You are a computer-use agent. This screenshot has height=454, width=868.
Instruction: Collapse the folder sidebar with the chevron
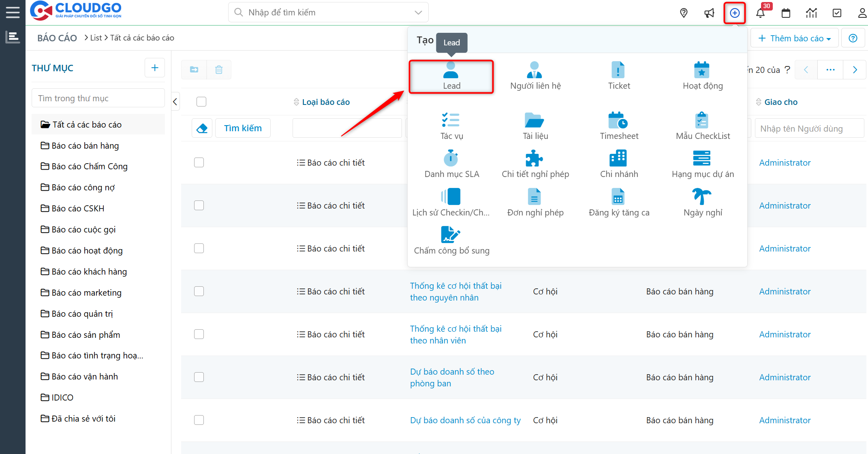coord(175,102)
